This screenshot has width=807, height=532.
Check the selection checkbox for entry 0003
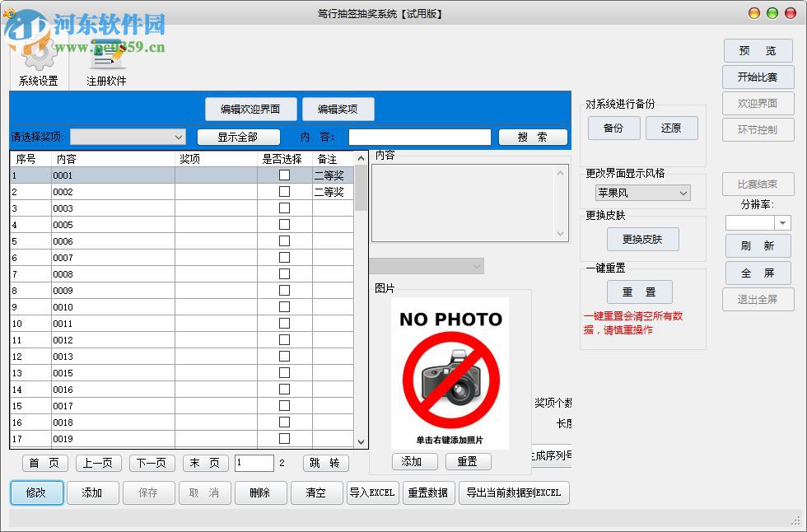284,208
